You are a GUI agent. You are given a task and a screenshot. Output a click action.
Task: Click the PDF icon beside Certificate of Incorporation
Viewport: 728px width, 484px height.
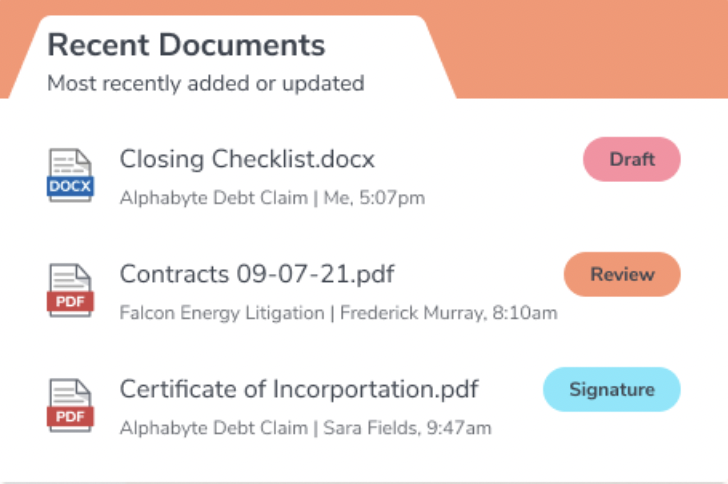70,405
